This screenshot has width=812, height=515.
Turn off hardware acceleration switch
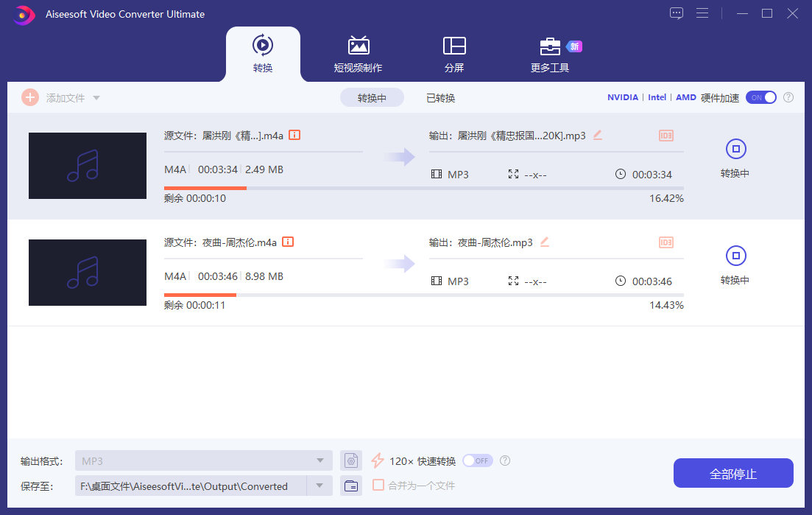pyautogui.click(x=761, y=97)
